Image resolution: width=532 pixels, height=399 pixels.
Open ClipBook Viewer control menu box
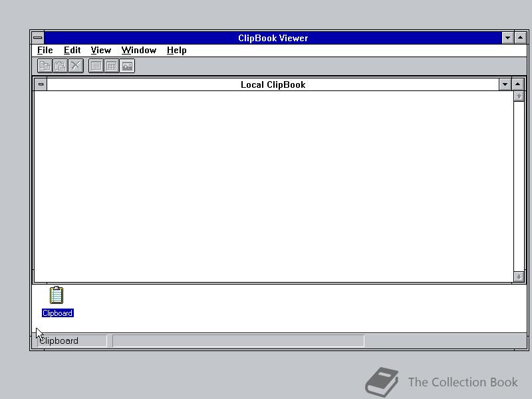(38, 38)
